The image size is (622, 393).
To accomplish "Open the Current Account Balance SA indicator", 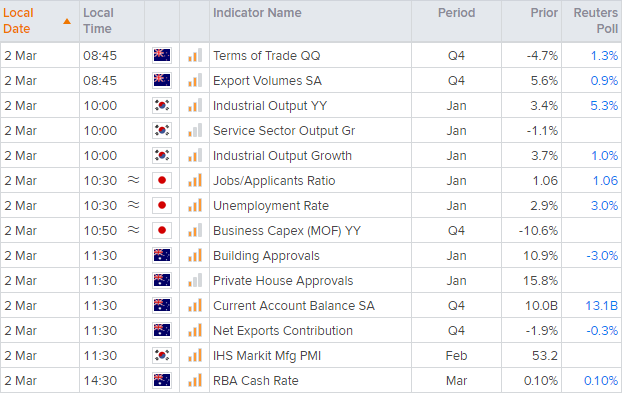I will click(294, 306).
